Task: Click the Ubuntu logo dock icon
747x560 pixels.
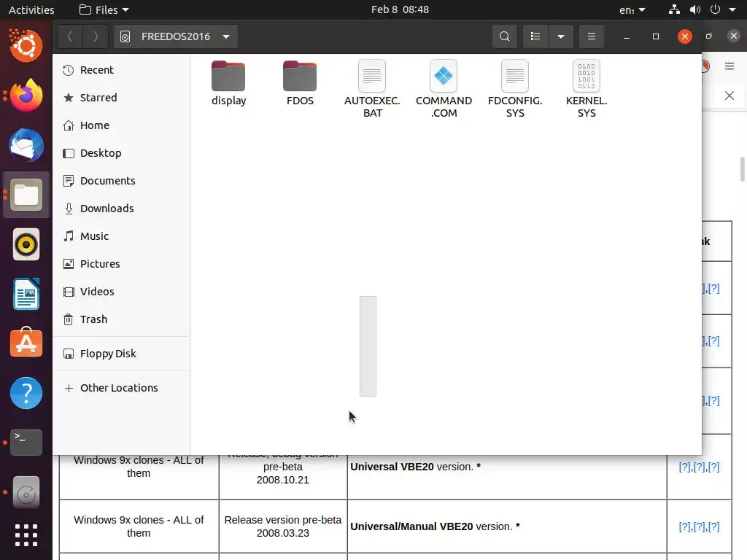Action: (x=26, y=46)
